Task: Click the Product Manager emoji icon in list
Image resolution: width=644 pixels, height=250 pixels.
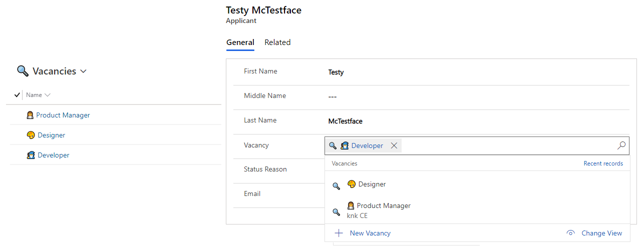Action: (x=30, y=115)
